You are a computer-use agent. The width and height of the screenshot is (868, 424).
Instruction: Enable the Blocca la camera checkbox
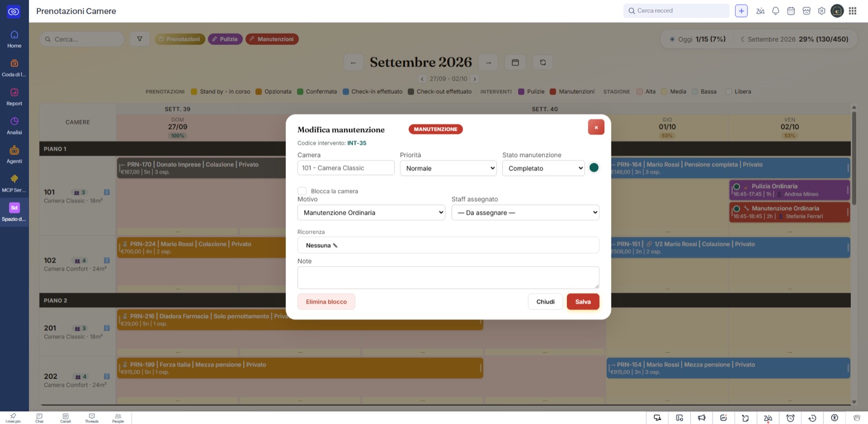pyautogui.click(x=302, y=191)
